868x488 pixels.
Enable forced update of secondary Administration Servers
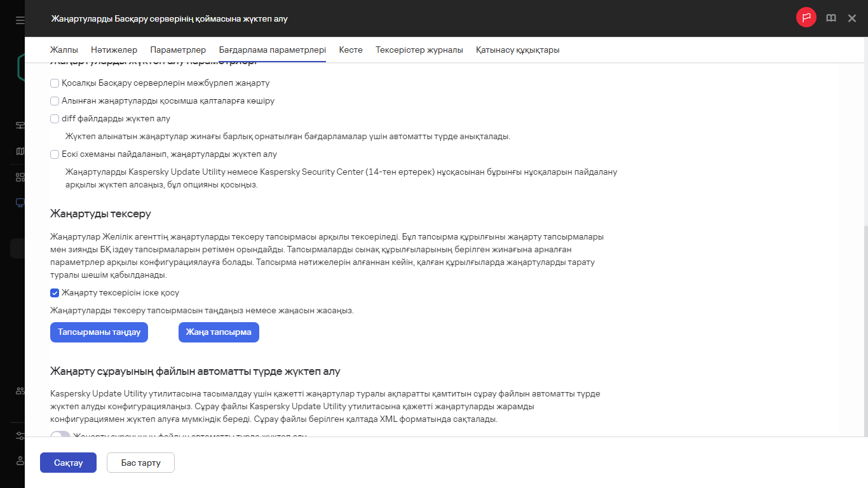point(55,83)
